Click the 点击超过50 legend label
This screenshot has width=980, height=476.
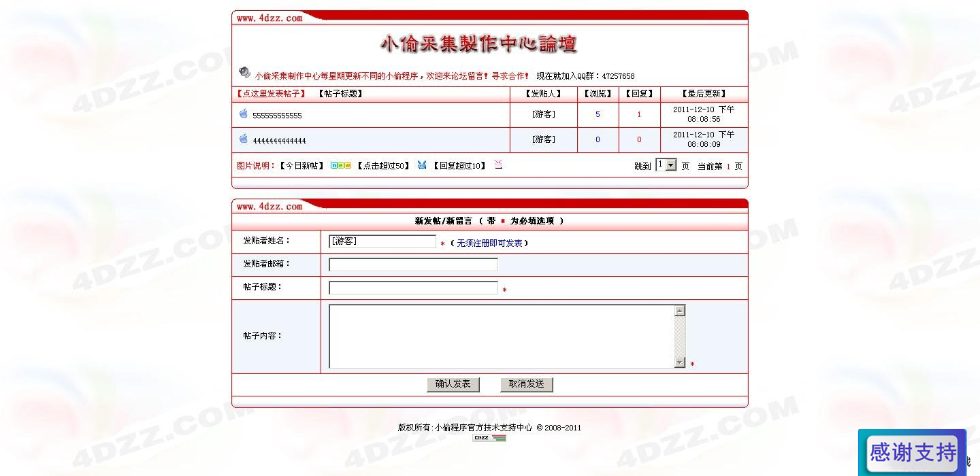click(383, 165)
